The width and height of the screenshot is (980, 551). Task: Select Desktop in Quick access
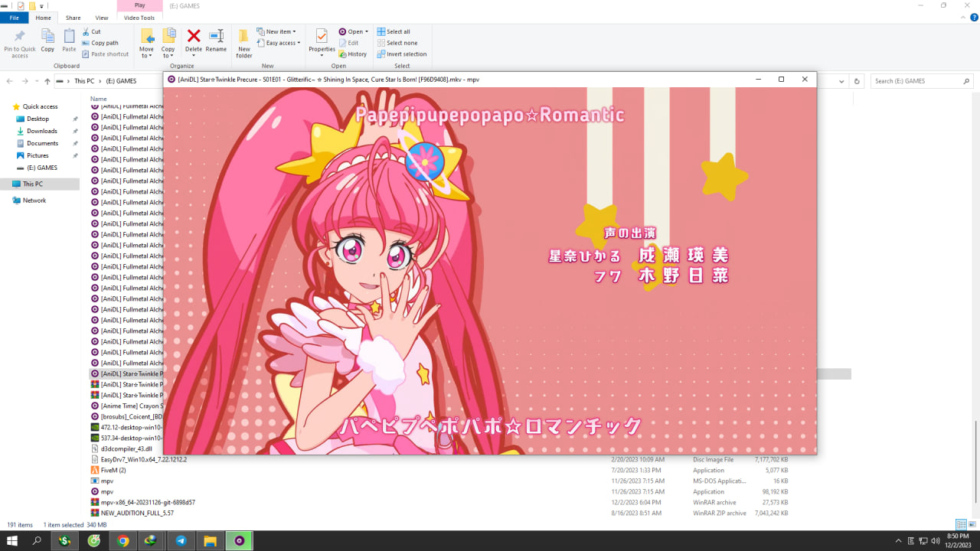[x=38, y=119]
